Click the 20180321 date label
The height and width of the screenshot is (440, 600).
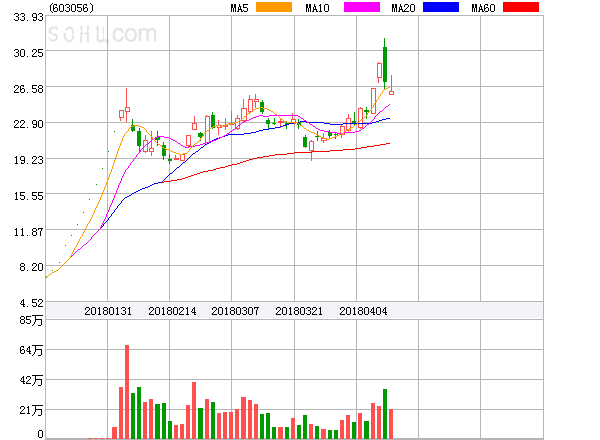tap(299, 311)
